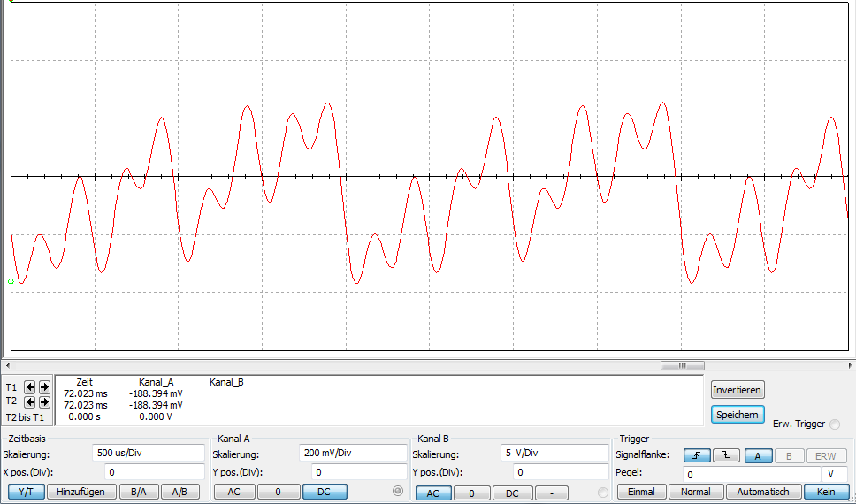Click T1 time value 72.023 ms
Screen dimensions: 856x504
tap(86, 393)
